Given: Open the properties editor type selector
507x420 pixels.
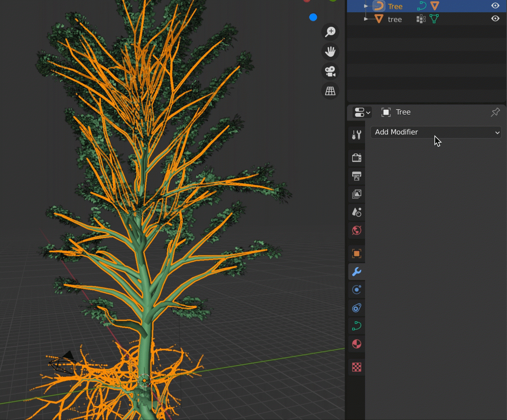Looking at the screenshot, I should pos(361,113).
